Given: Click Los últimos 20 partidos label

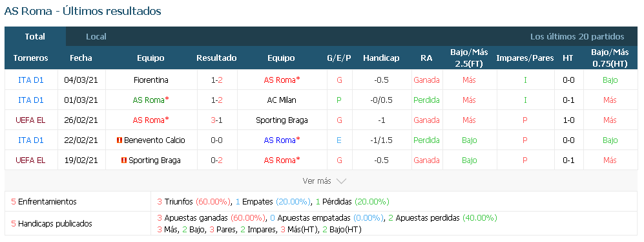Looking at the screenshot, I should (577, 37).
